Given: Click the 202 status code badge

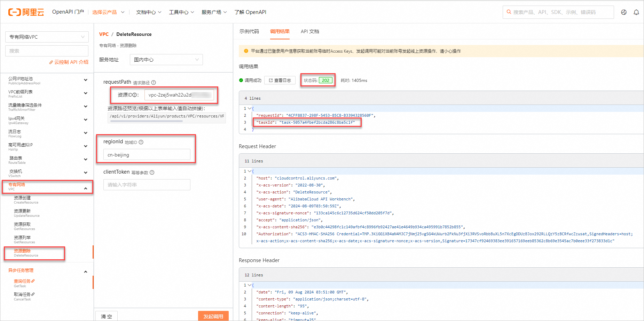Looking at the screenshot, I should (x=325, y=80).
